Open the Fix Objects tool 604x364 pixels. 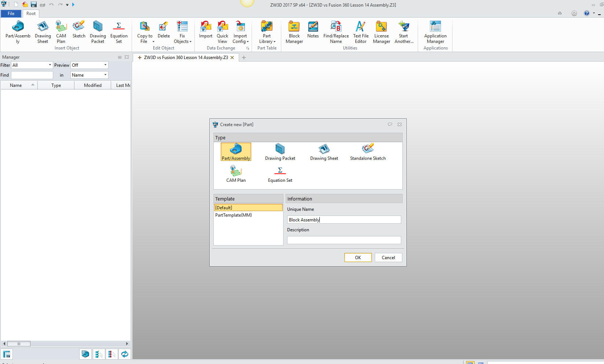pos(182,32)
